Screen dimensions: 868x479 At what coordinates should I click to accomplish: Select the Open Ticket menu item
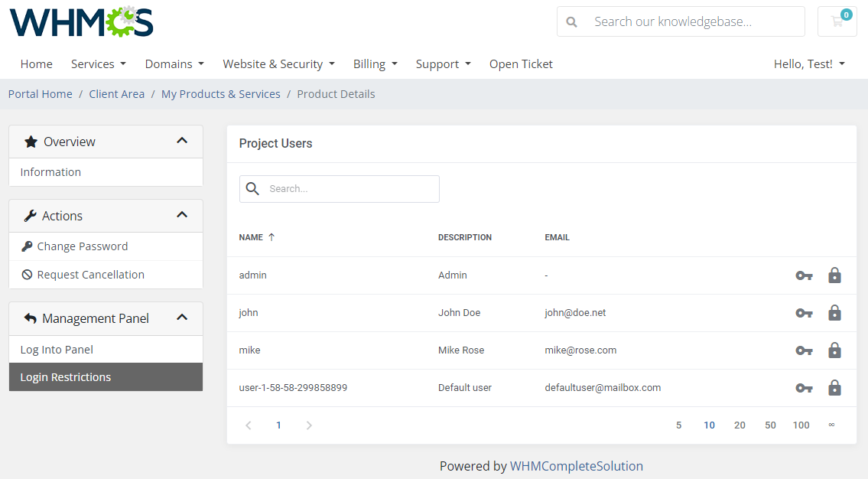(x=521, y=64)
